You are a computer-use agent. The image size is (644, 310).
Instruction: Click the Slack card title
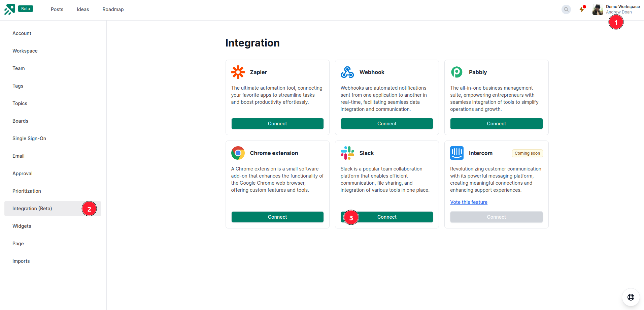click(x=366, y=153)
